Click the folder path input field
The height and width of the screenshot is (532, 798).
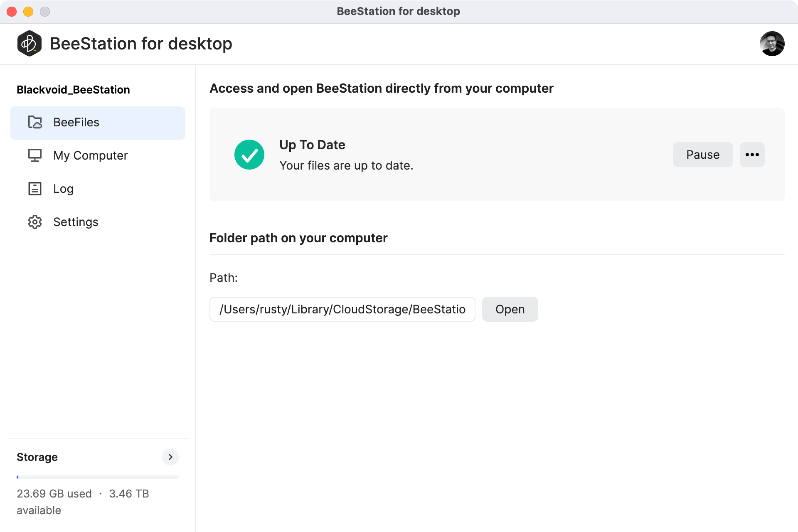342,309
